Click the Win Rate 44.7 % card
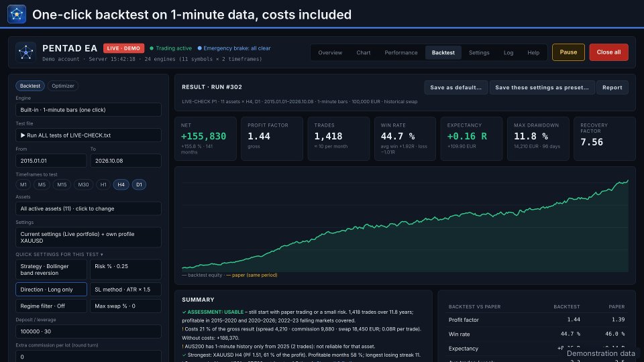644x362 pixels. 405,139
